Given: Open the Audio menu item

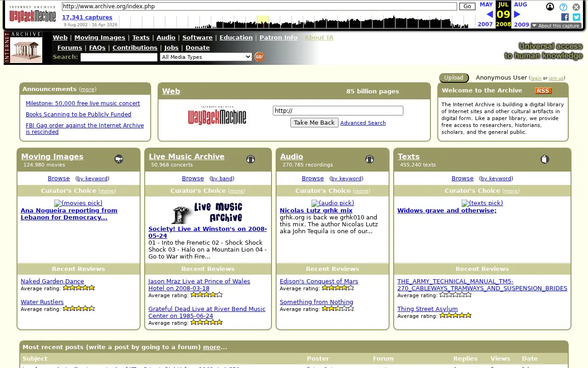Looking at the screenshot, I should (166, 38).
